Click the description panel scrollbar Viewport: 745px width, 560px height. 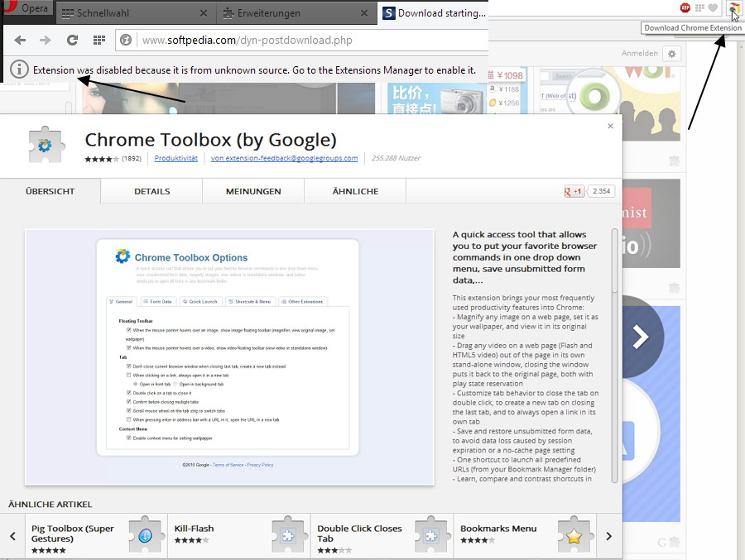[x=614, y=261]
